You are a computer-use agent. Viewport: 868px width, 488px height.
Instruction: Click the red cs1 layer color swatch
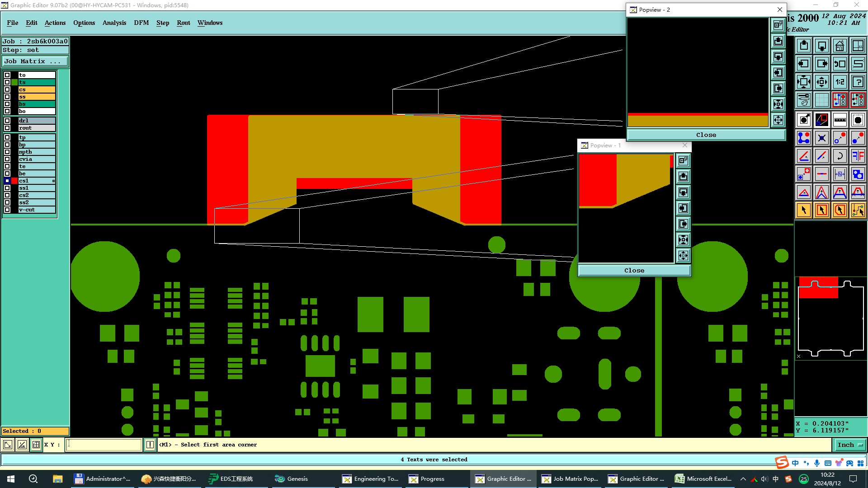(14, 181)
